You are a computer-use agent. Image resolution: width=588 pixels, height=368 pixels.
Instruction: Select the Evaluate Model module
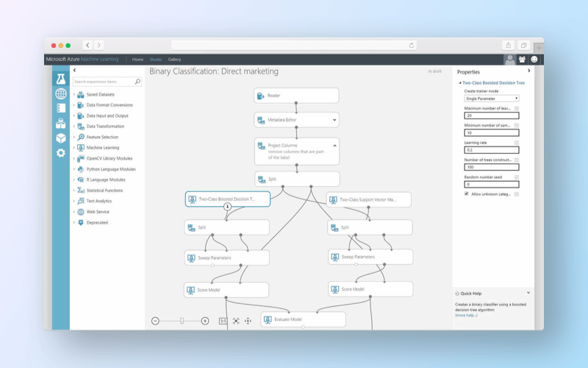point(303,319)
